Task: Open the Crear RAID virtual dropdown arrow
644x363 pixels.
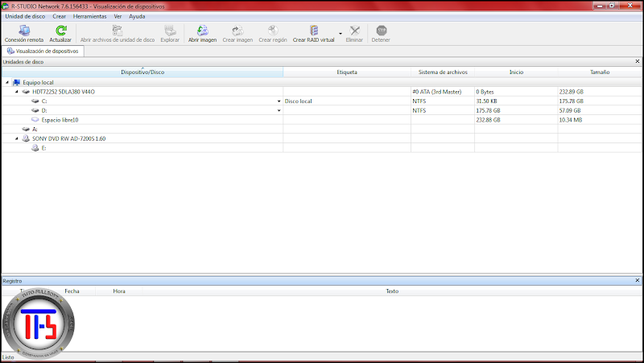Action: tap(340, 34)
